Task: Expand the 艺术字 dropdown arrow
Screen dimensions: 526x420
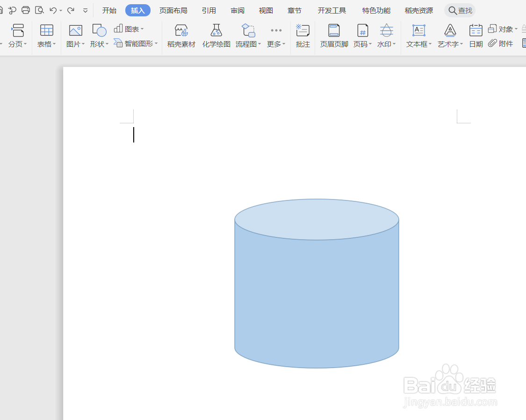Action: pos(461,44)
